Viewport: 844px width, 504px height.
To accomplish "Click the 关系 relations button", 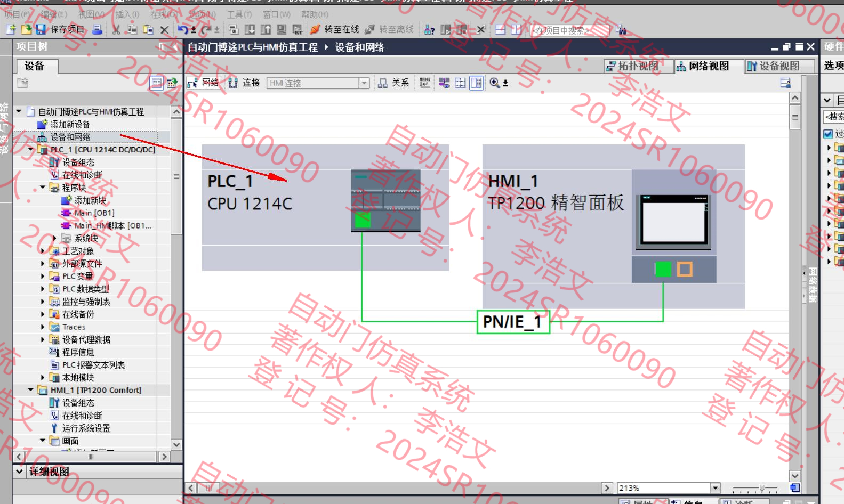I will (x=393, y=83).
